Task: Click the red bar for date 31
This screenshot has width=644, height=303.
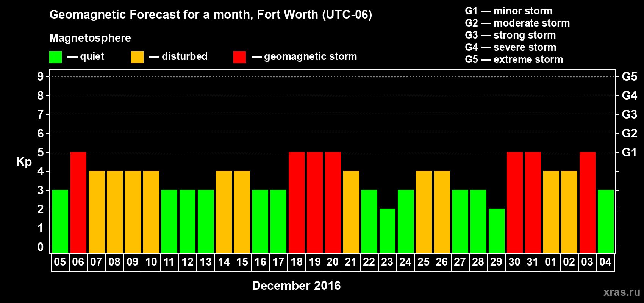Action: (x=533, y=203)
